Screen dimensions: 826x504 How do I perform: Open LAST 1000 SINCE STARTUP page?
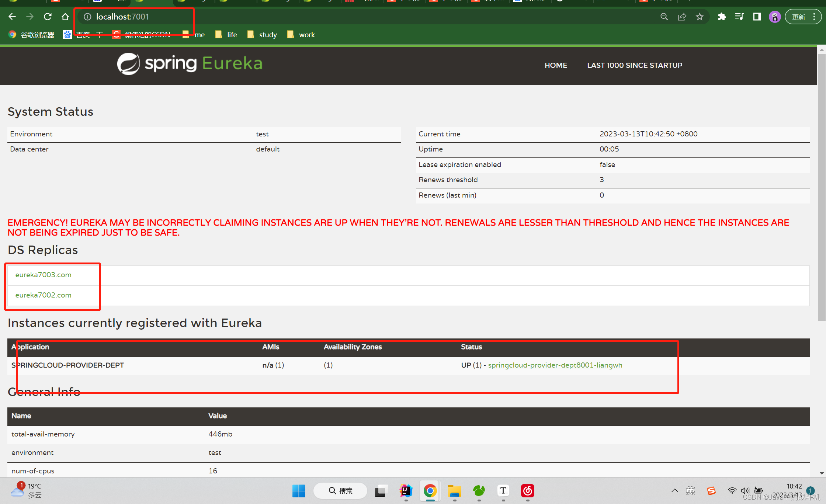(x=635, y=65)
